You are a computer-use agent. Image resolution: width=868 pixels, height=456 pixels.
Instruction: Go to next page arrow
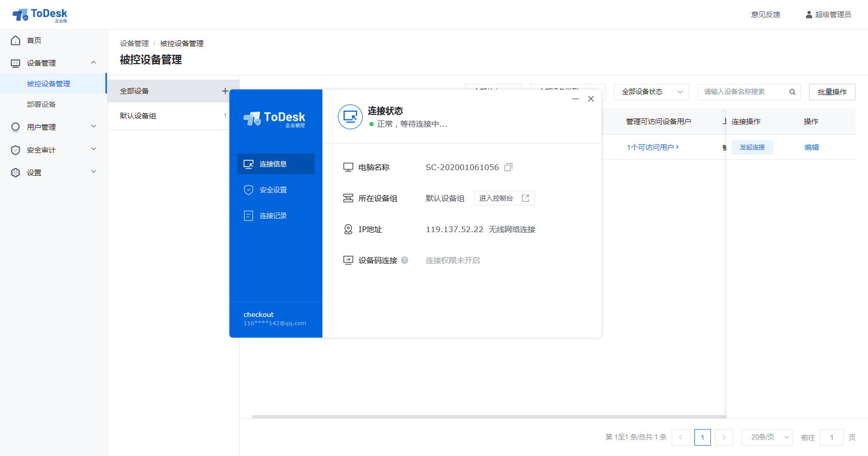point(724,437)
